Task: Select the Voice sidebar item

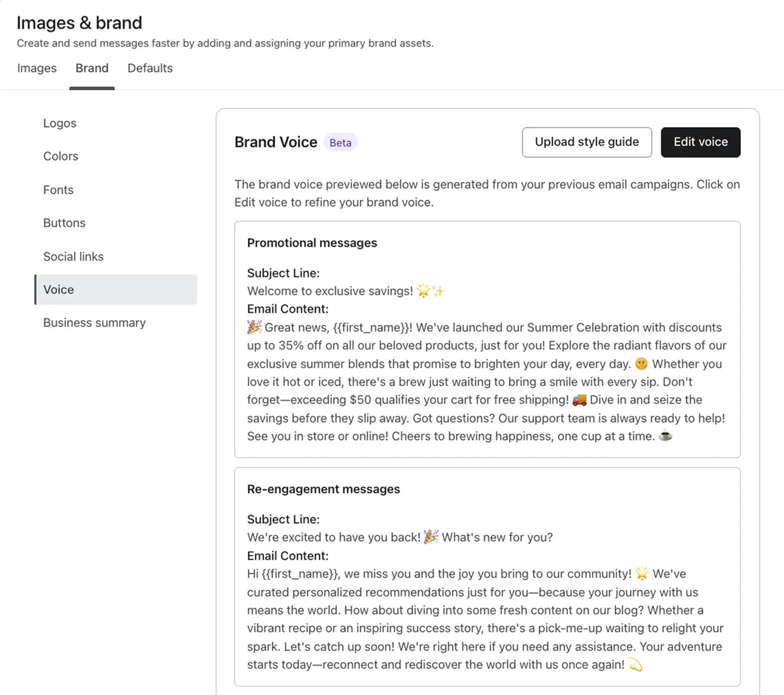Action: [x=59, y=289]
